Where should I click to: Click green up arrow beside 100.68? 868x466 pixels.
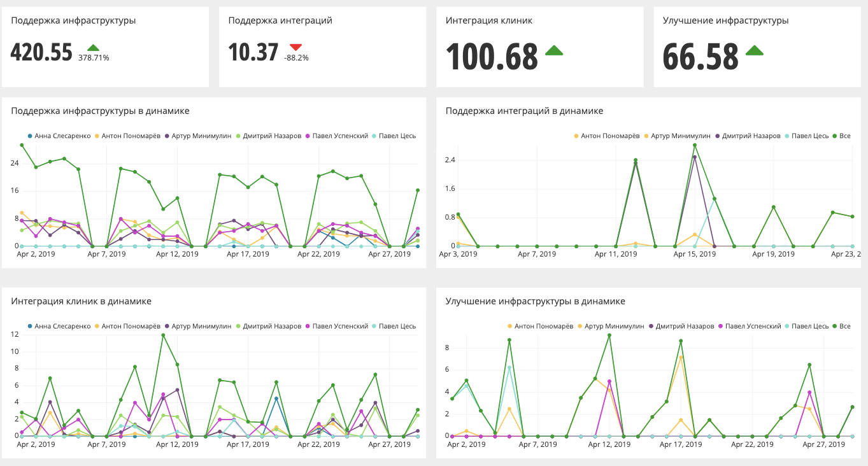[554, 50]
